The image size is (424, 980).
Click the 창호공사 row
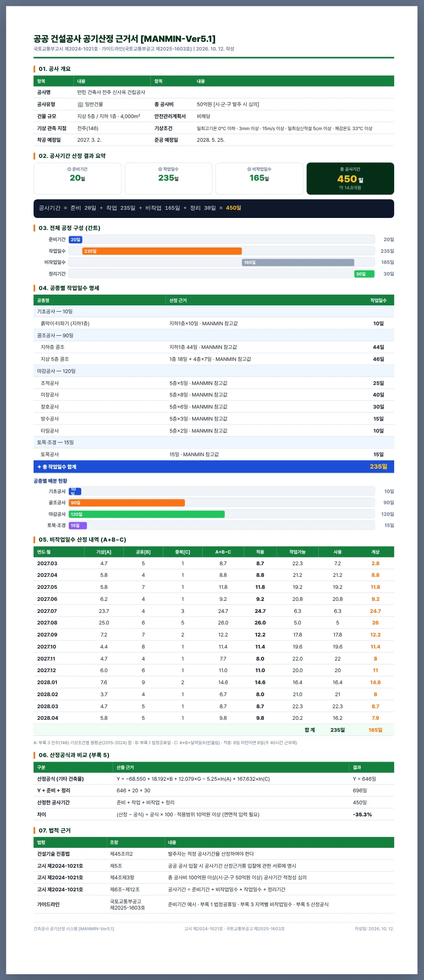(214, 407)
